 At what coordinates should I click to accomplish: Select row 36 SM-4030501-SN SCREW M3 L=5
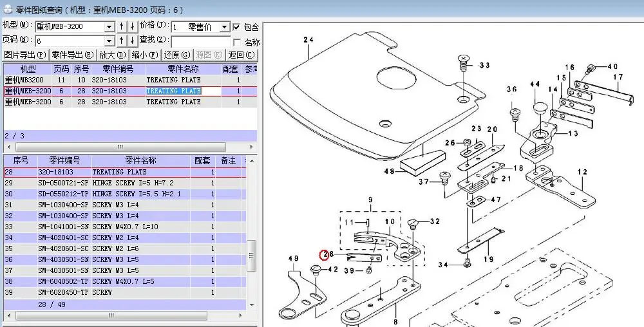pos(125,259)
